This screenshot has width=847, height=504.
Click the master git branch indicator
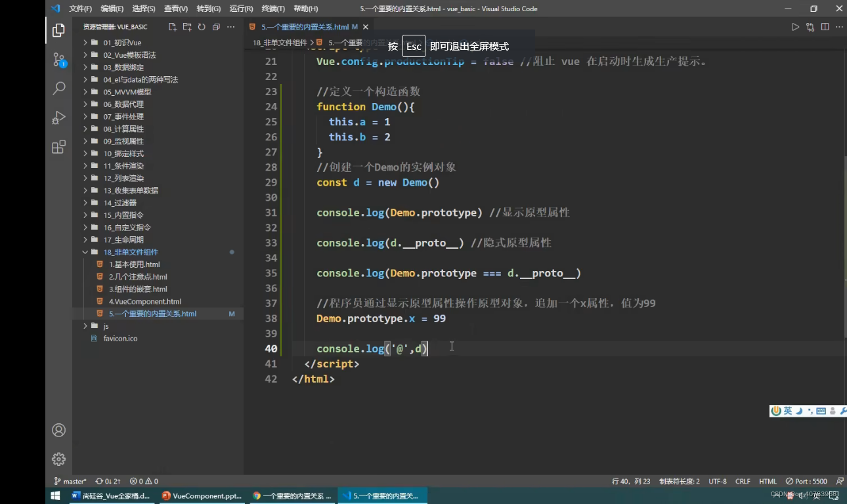click(x=70, y=481)
